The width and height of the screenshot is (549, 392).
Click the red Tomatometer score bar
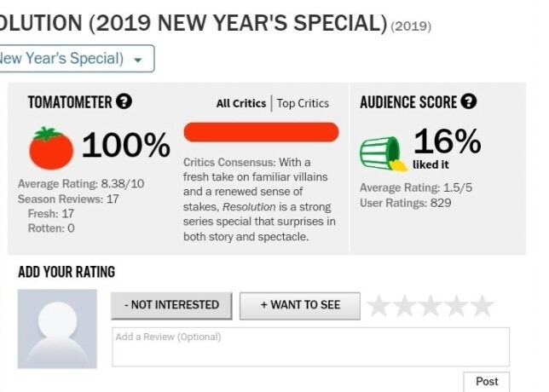point(261,132)
